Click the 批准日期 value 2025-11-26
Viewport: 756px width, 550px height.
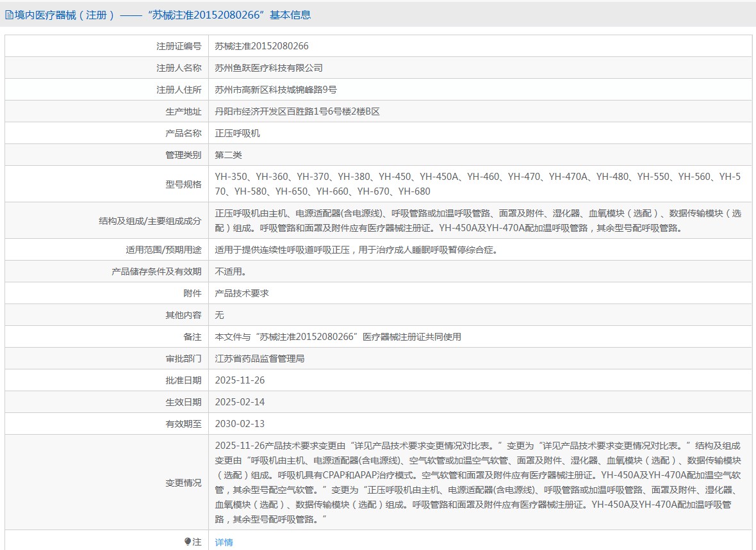[240, 380]
